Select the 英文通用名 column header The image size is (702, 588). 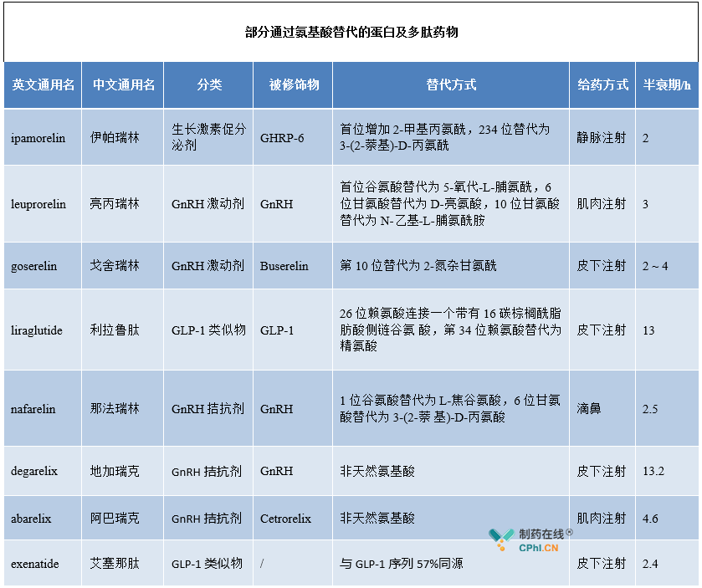tap(43, 84)
